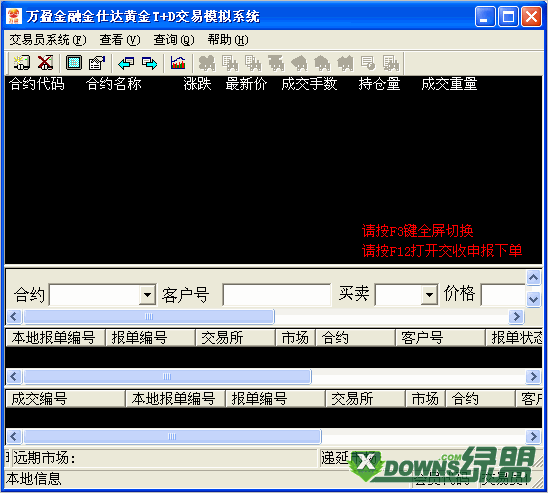This screenshot has height=493, width=548.
Task: Click the order form horizontal scrollbar thumb
Action: (x=149, y=317)
